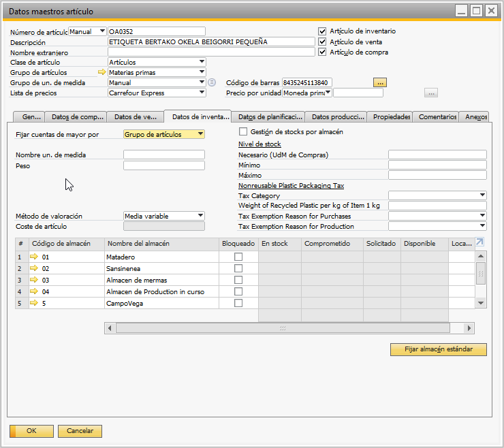The height and width of the screenshot is (448, 504).
Task: Open unit of measure group details icon
Action: [212, 82]
